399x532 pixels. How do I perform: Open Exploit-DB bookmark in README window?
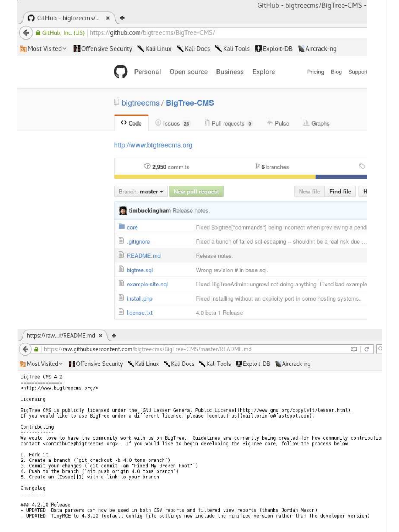pos(253,364)
